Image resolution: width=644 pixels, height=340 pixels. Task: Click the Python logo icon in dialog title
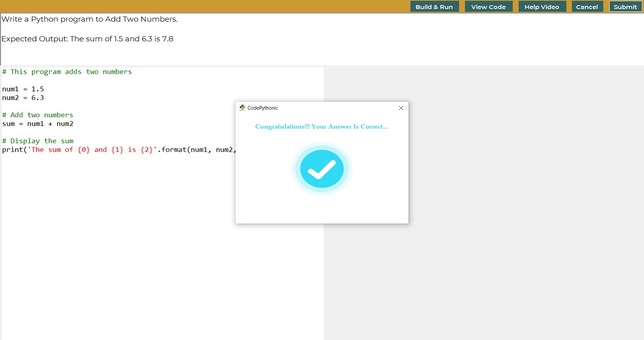tap(242, 108)
